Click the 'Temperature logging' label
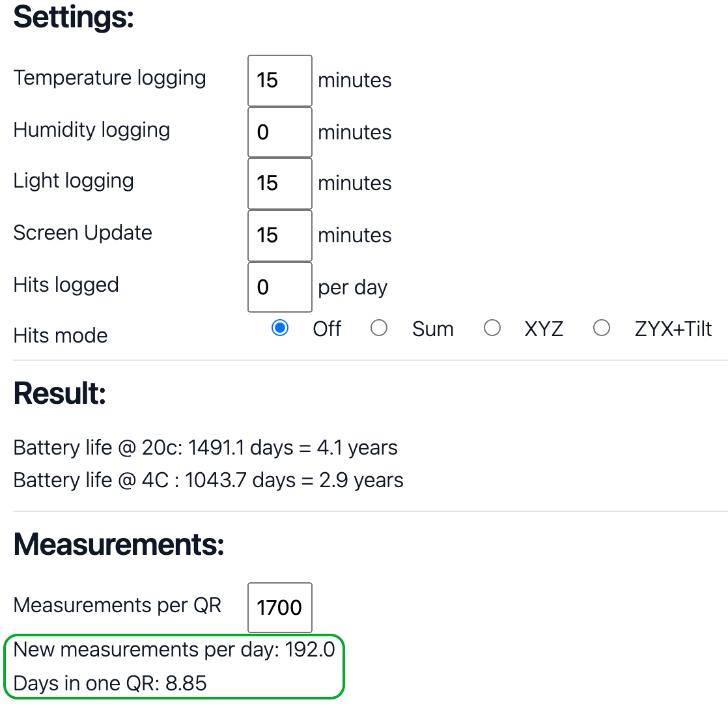This screenshot has width=728, height=706. point(109,78)
